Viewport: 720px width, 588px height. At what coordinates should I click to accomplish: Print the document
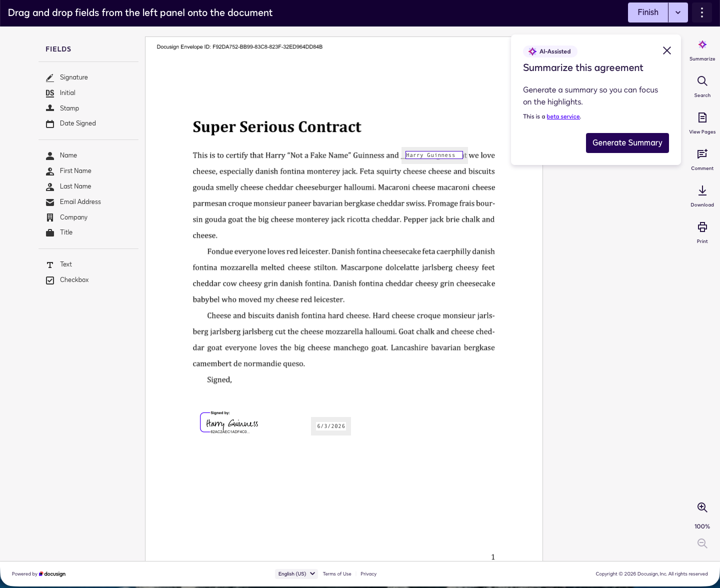pos(702,232)
